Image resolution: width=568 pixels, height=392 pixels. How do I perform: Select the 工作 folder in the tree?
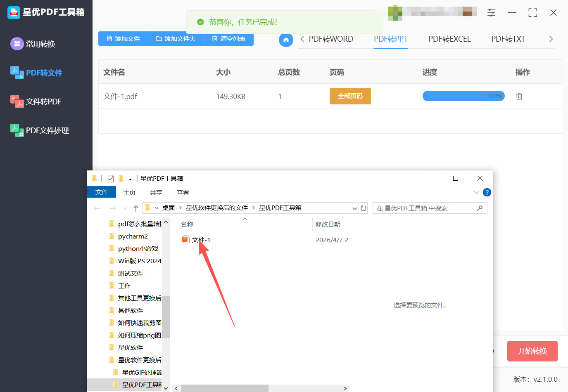tap(124, 286)
